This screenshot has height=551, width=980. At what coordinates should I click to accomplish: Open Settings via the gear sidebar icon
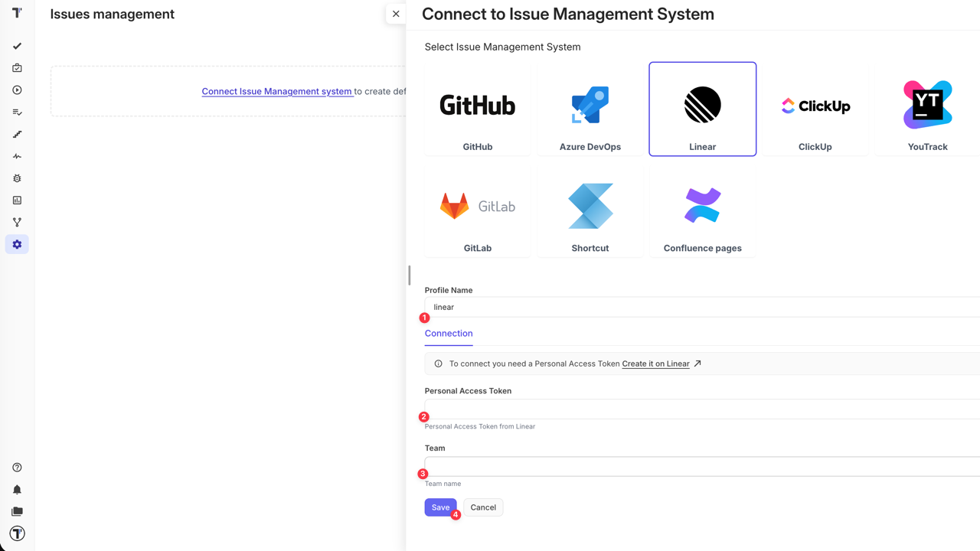tap(17, 245)
